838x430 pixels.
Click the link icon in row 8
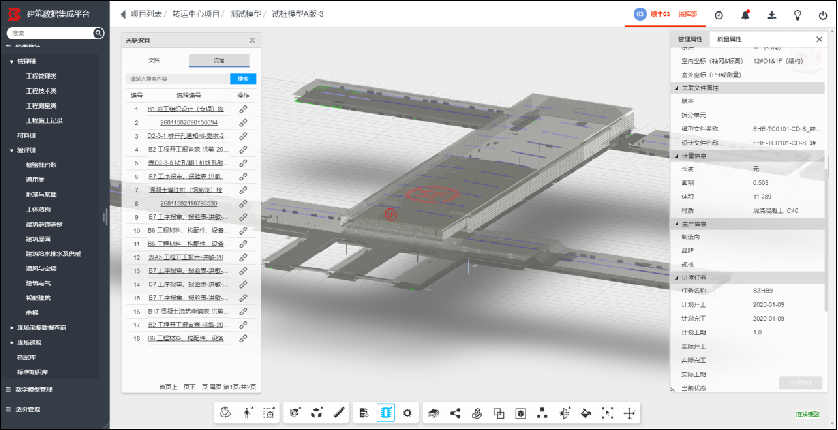(x=243, y=203)
